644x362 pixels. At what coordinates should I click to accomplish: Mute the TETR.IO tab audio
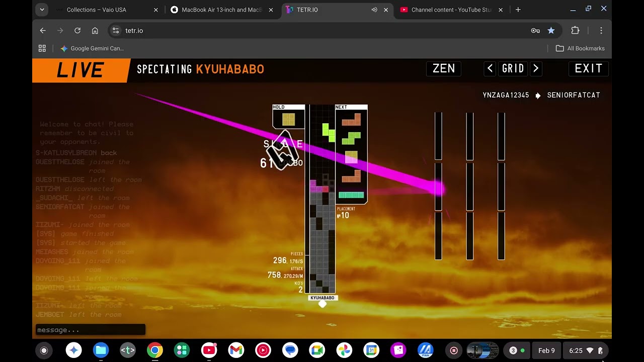tap(374, 10)
